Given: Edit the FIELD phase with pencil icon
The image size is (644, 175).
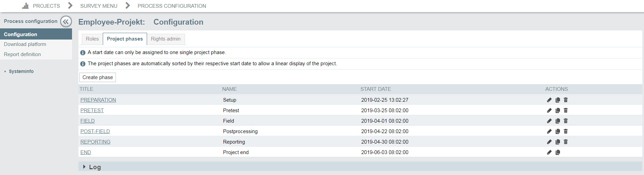Looking at the screenshot, I should (x=549, y=121).
